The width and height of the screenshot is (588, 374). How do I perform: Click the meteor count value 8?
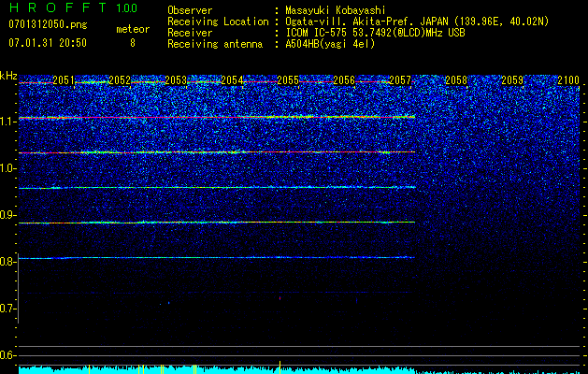(133, 43)
